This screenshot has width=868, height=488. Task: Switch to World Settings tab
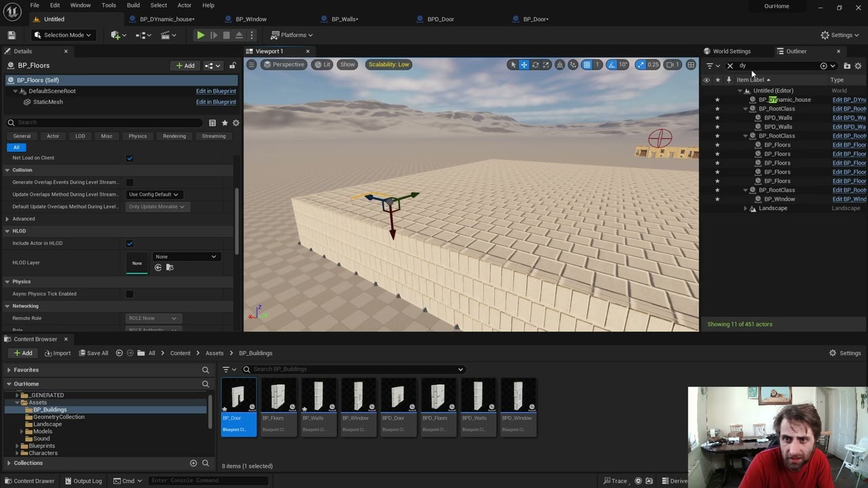(732, 52)
